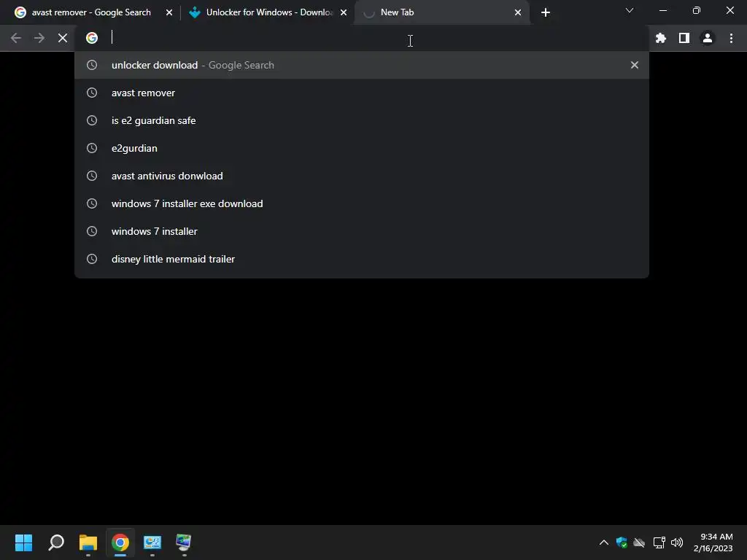Close the Unlocker for Windows tab
The image size is (747, 560).
[344, 13]
